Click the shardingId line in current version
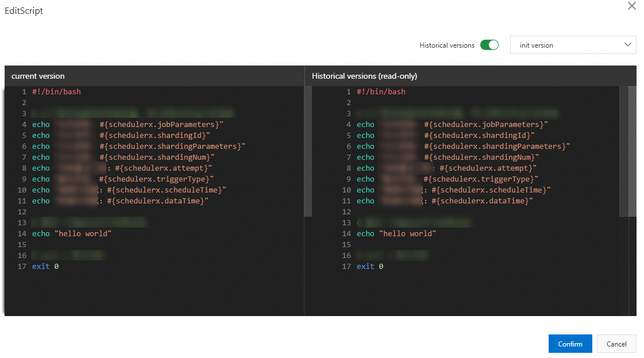The height and width of the screenshot is (358, 644). click(x=121, y=135)
